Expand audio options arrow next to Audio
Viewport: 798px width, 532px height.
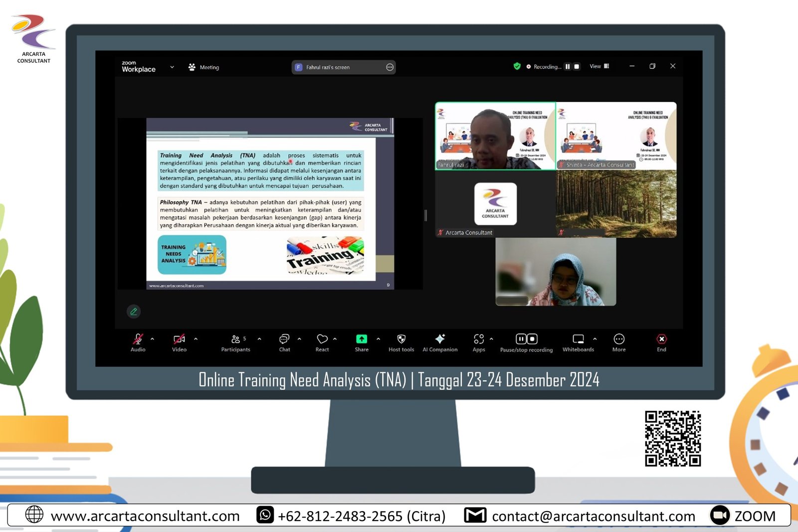click(152, 339)
